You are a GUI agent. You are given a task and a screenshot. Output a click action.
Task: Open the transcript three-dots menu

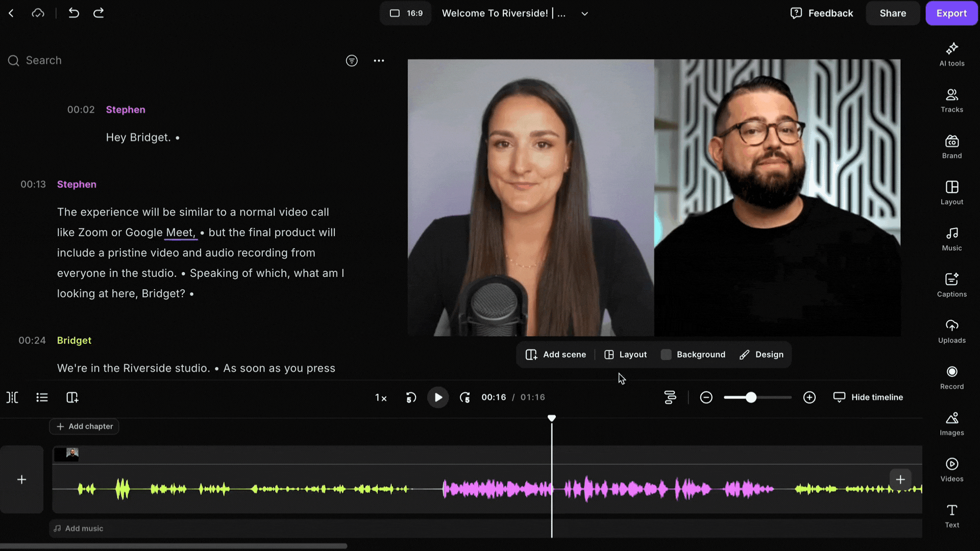click(x=379, y=61)
